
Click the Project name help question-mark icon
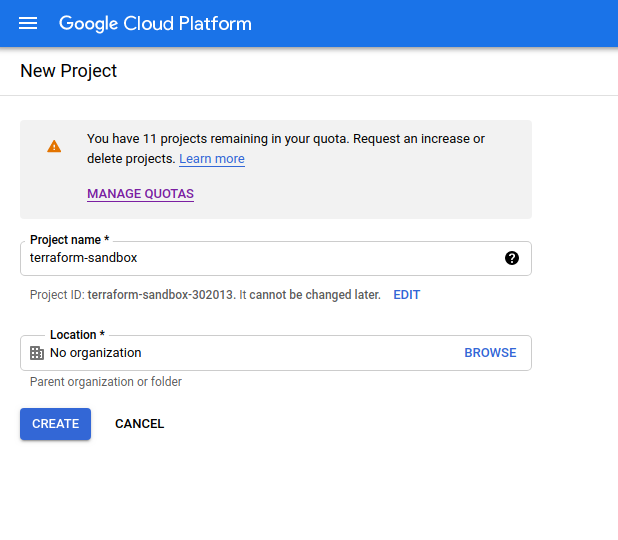(x=512, y=258)
